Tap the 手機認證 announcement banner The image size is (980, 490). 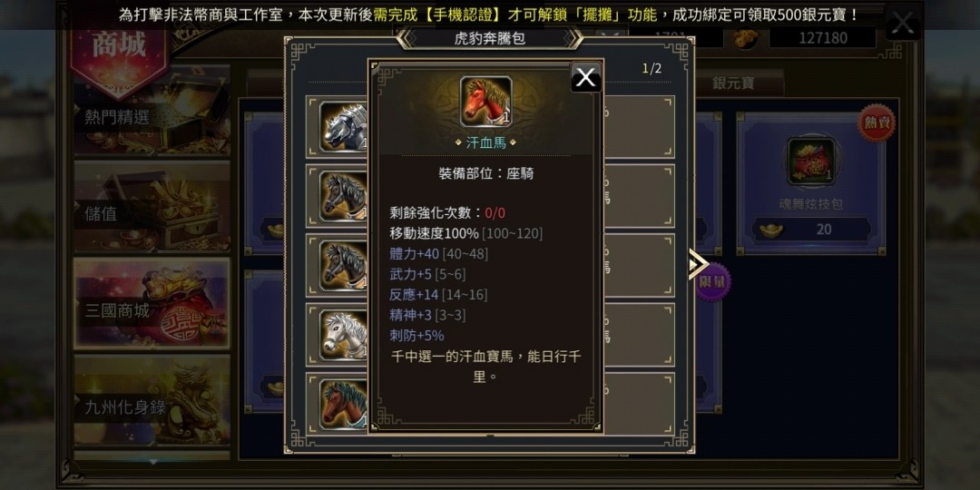(490, 15)
